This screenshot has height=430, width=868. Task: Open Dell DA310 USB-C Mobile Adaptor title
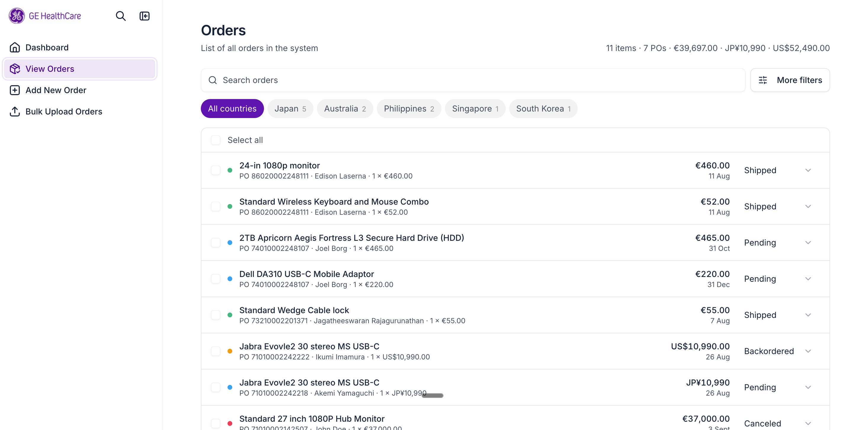tap(307, 274)
